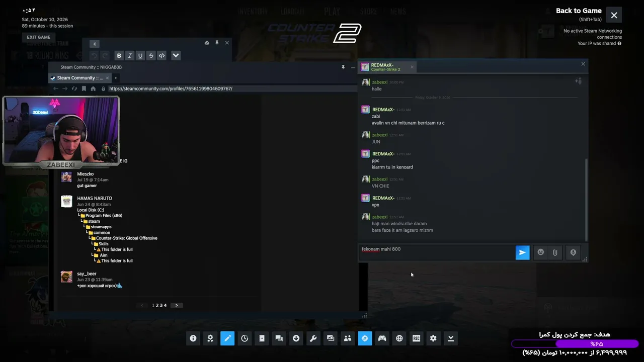Pin the Notes window

tap(217, 43)
